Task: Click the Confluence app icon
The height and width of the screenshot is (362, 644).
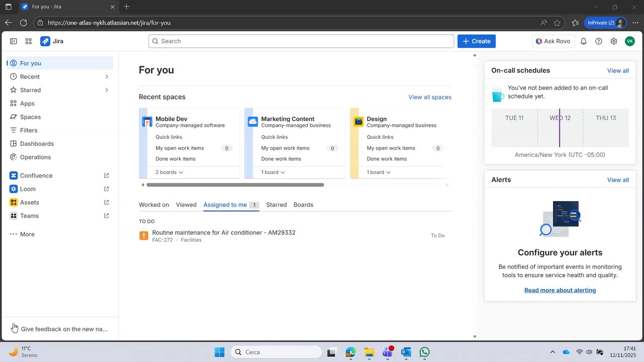Action: coord(14,175)
